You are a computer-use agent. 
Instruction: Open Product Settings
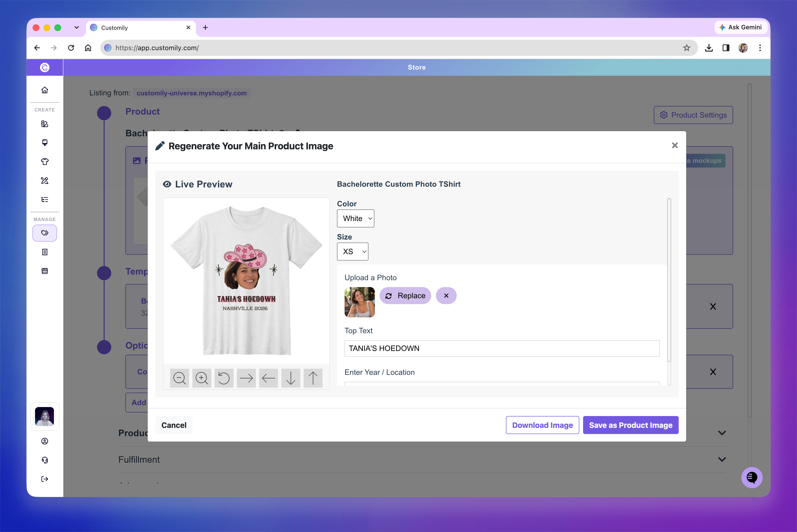pyautogui.click(x=693, y=115)
